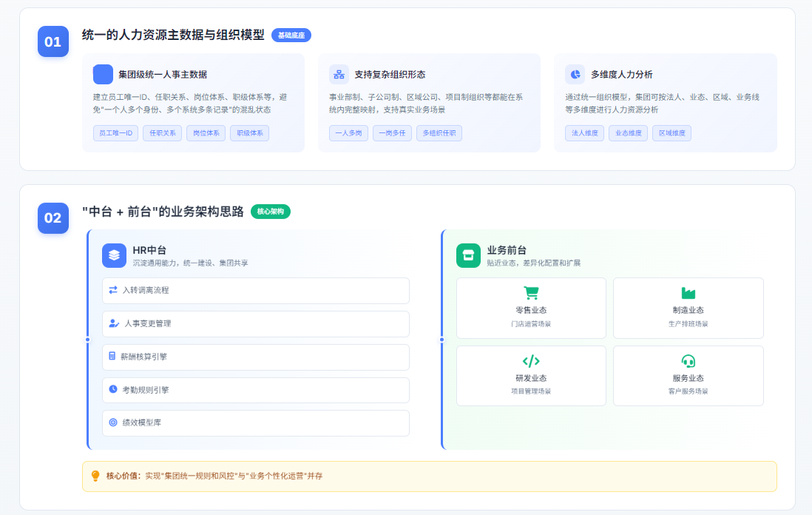Image resolution: width=812 pixels, height=515 pixels.
Task: Click the HR中台 layers stack icon
Action: click(114, 255)
